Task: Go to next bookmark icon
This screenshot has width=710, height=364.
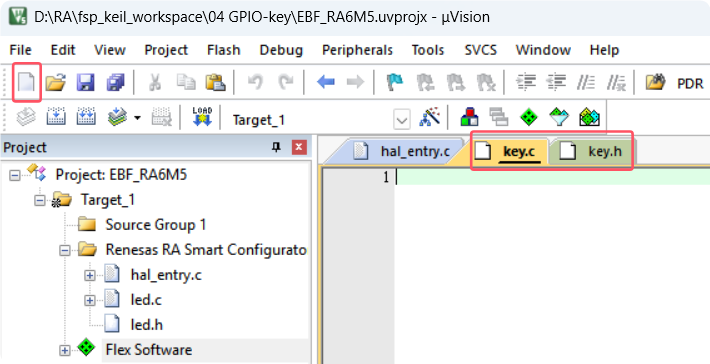Action: [456, 83]
